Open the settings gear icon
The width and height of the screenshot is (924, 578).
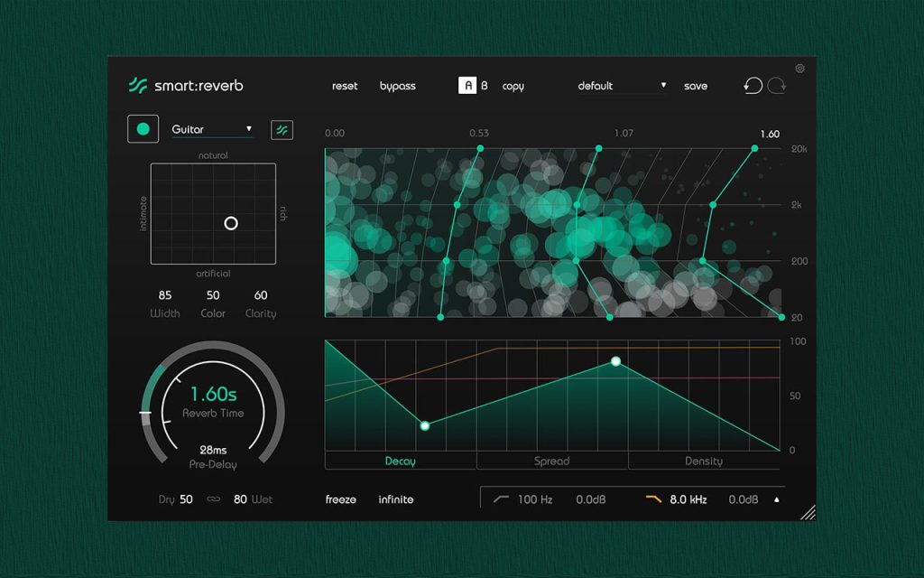coord(799,69)
